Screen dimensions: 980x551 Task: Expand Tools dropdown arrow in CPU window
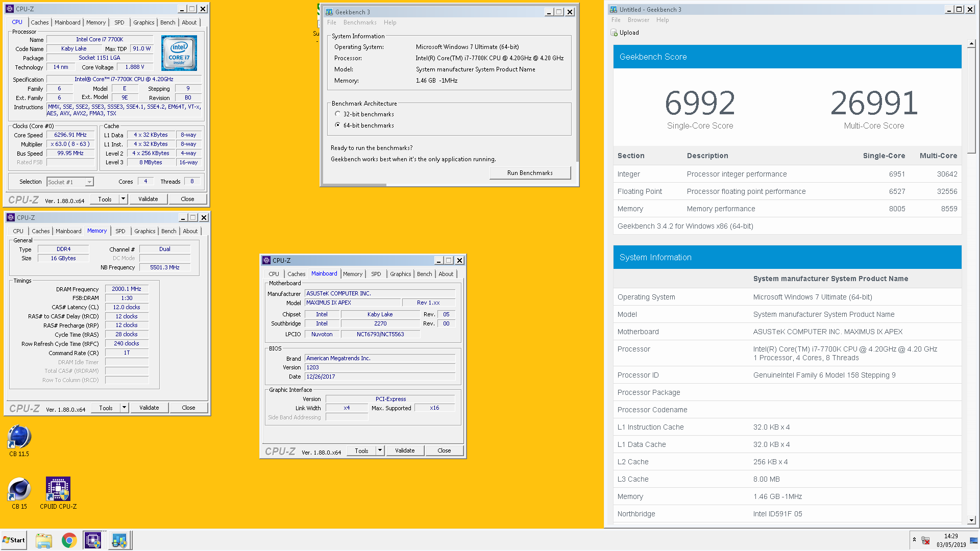[123, 199]
